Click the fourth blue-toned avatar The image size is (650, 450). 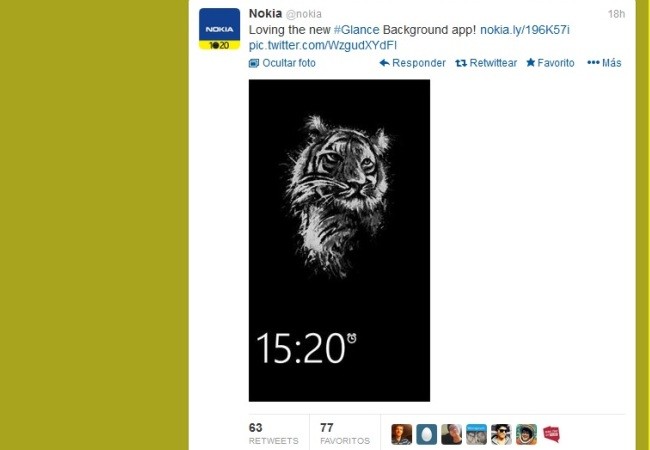tap(476, 434)
